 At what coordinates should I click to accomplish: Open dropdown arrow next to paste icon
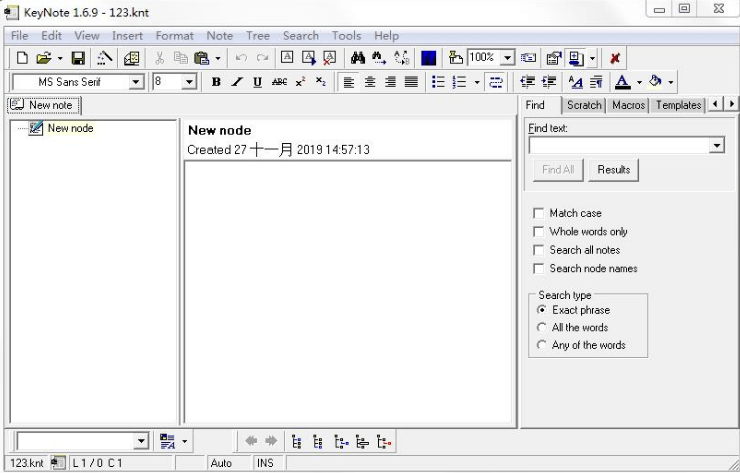click(x=218, y=59)
